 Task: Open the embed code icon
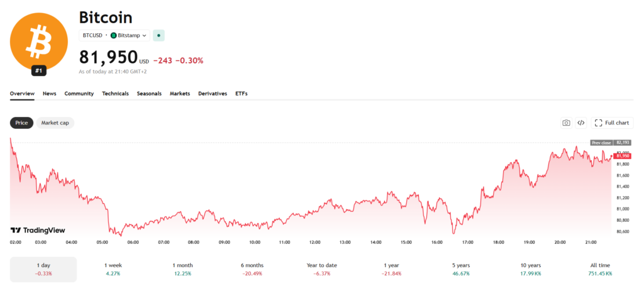click(580, 123)
